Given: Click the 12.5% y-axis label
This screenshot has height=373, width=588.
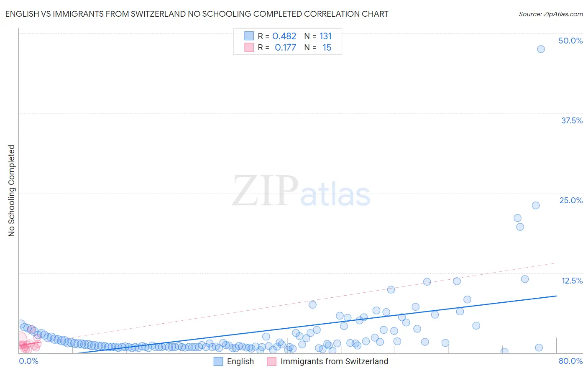Looking at the screenshot, I should click(572, 281).
